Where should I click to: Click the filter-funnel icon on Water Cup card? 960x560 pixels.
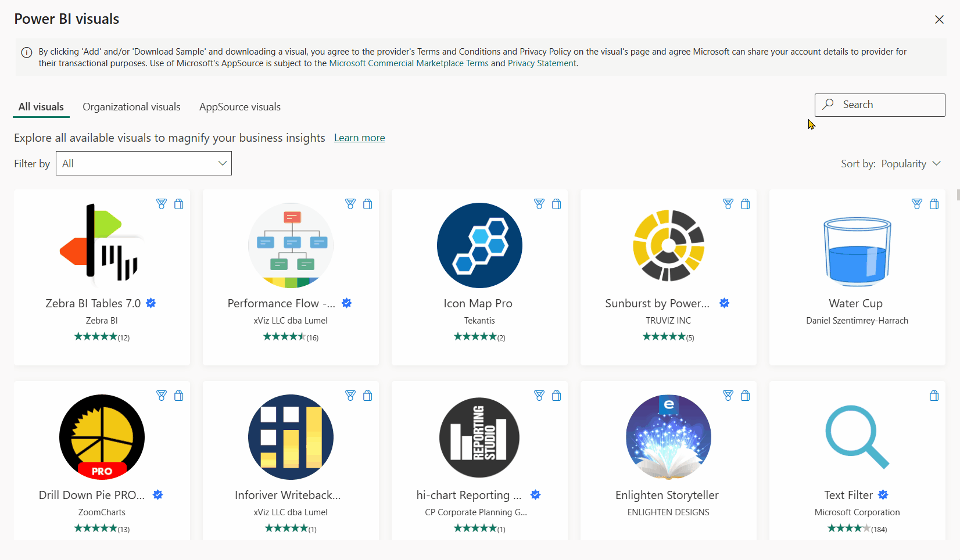coord(916,204)
